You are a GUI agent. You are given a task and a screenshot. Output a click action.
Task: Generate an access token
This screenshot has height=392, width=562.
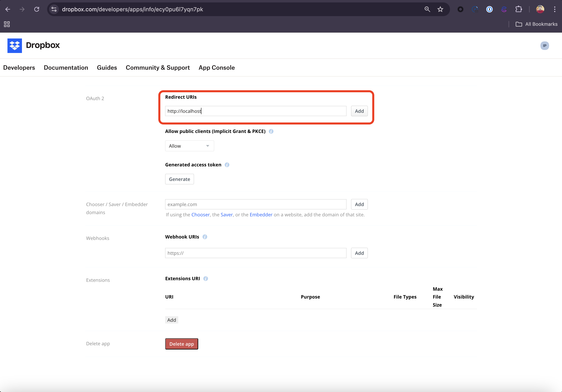179,179
